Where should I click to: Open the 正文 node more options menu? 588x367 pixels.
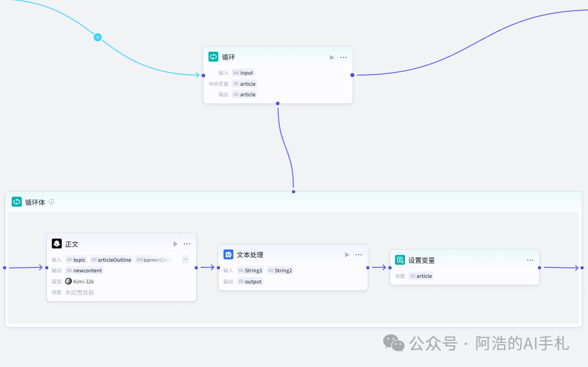(187, 244)
